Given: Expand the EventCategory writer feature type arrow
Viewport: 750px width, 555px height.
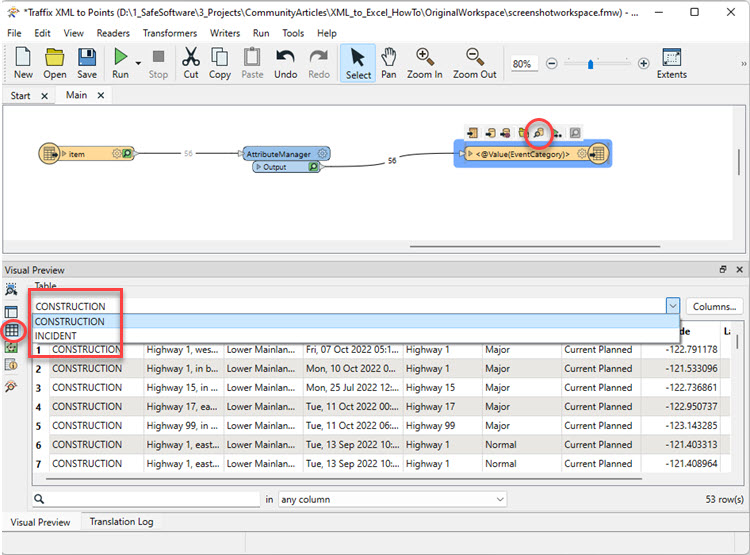Looking at the screenshot, I should click(x=470, y=154).
